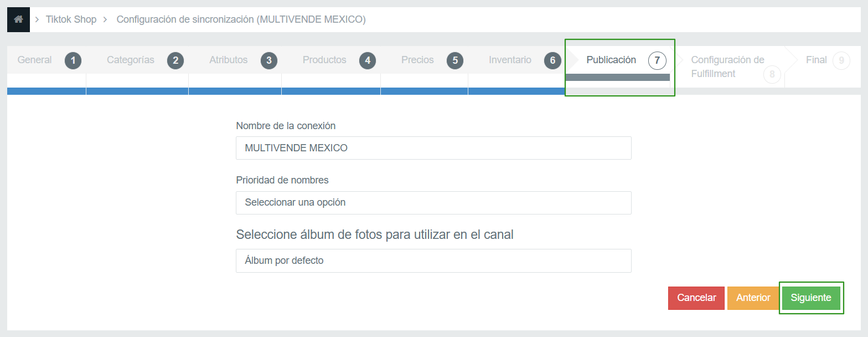The height and width of the screenshot is (337, 868).
Task: Click the step 3 number badge
Action: tap(269, 60)
